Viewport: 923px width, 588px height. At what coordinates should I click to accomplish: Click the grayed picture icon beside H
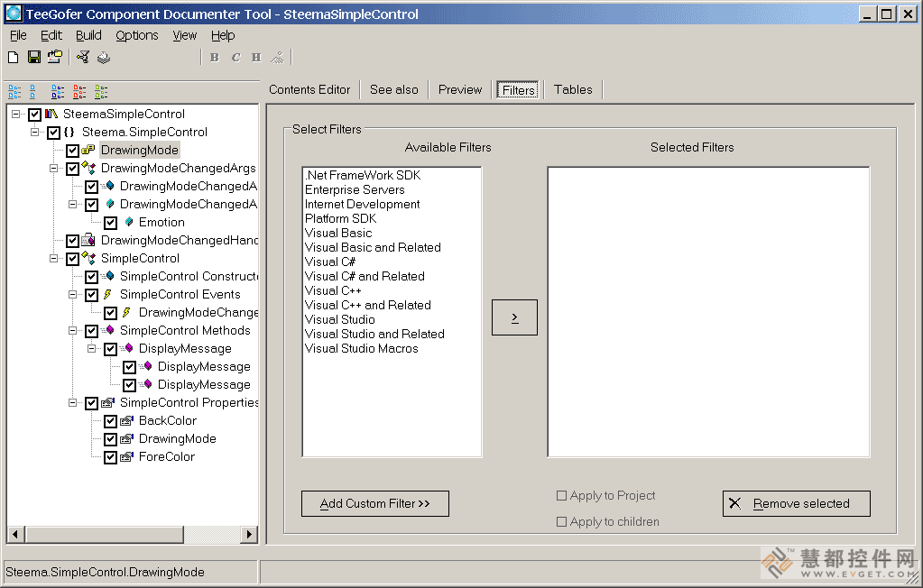tap(277, 57)
